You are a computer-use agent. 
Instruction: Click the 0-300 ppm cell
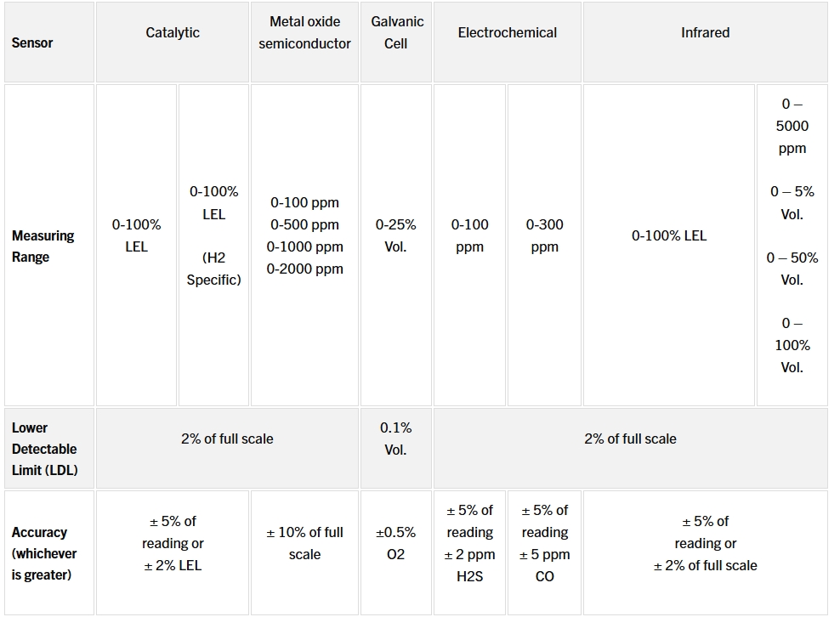pyautogui.click(x=544, y=235)
